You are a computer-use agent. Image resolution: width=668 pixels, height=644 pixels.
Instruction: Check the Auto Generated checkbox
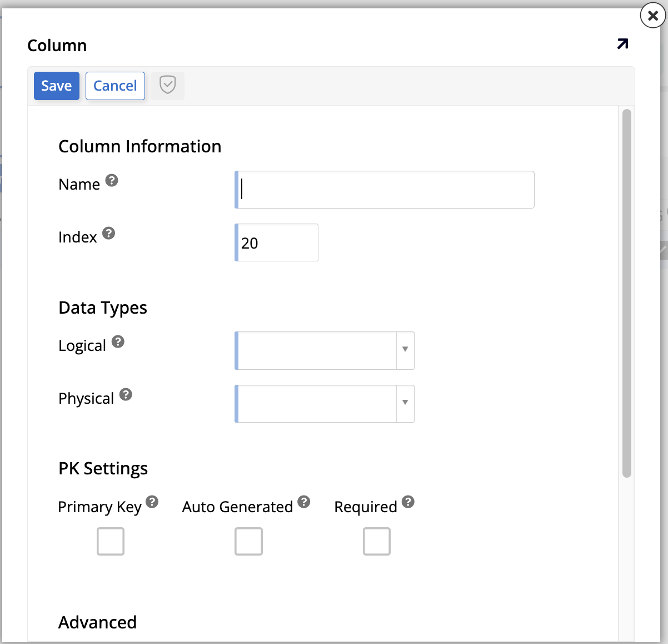point(248,541)
